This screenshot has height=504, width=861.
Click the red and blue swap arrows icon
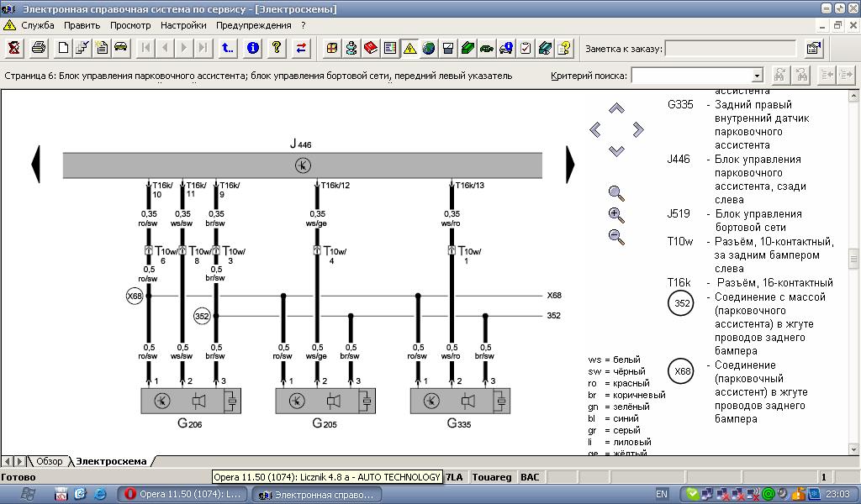click(x=301, y=48)
